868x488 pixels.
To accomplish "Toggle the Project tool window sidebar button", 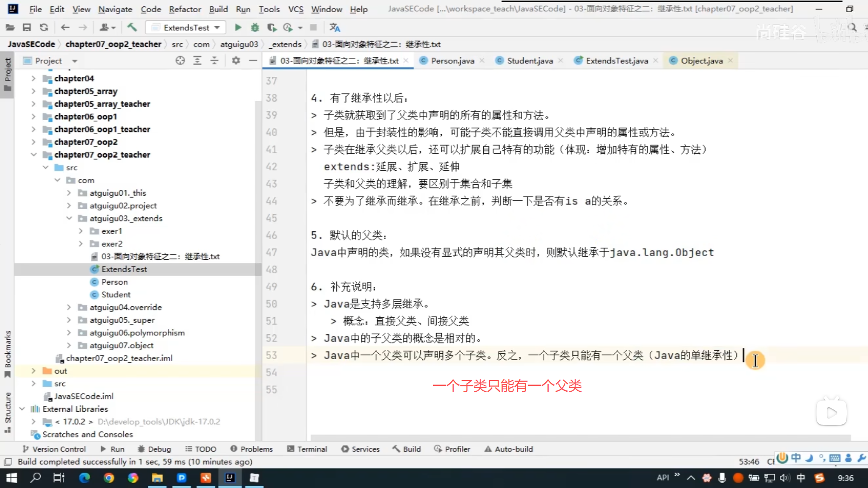I will (x=7, y=74).
